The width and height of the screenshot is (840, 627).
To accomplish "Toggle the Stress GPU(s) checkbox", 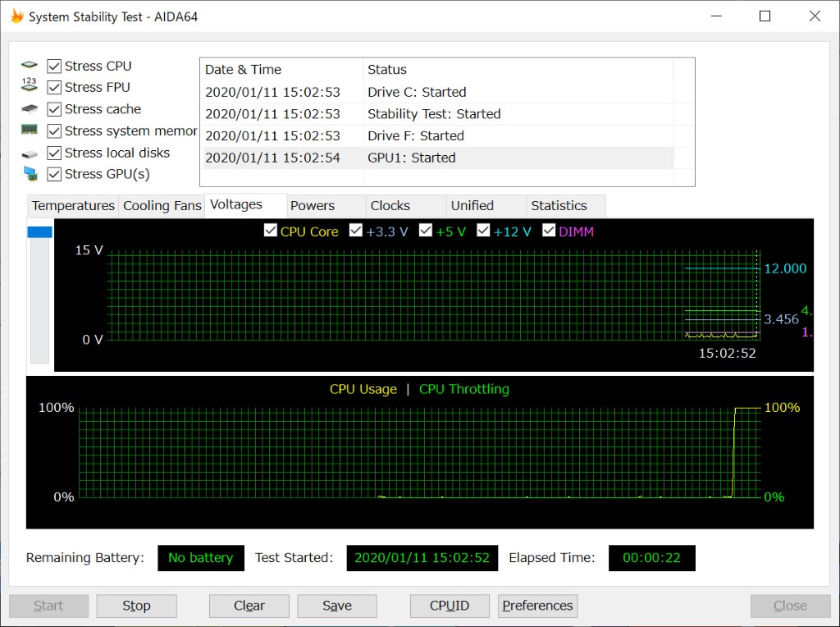I will pos(54,174).
